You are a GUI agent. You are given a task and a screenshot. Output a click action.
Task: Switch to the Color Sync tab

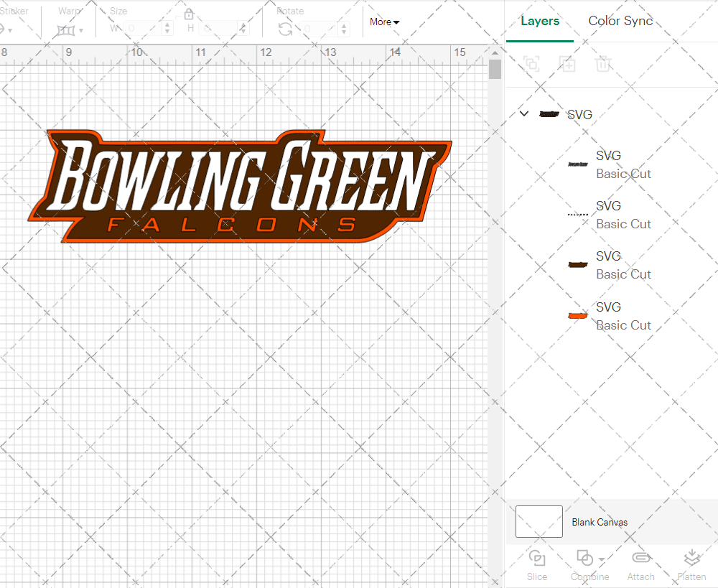coord(620,21)
